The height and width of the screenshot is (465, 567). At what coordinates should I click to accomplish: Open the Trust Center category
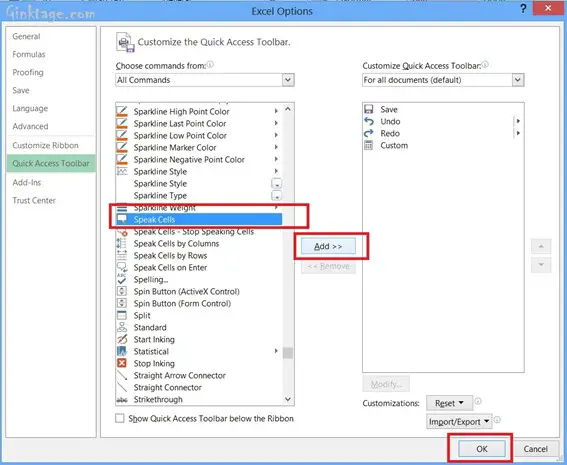click(34, 200)
